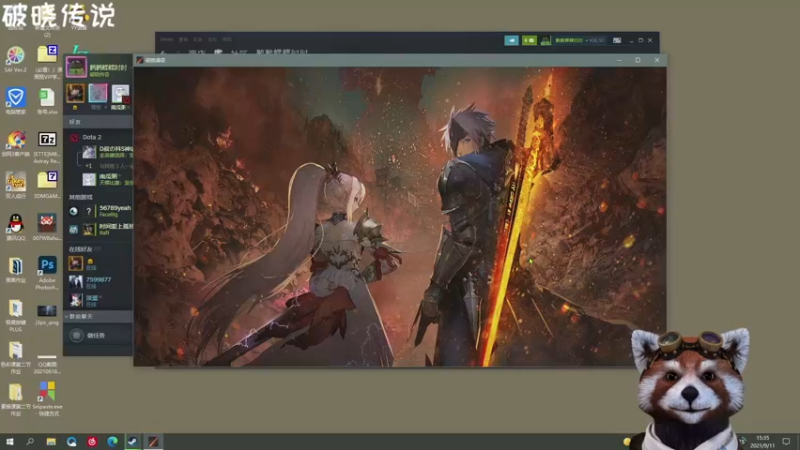Image resolution: width=800 pixels, height=450 pixels.
Task: Switch to the red slash game taskbar icon
Action: coord(153,442)
